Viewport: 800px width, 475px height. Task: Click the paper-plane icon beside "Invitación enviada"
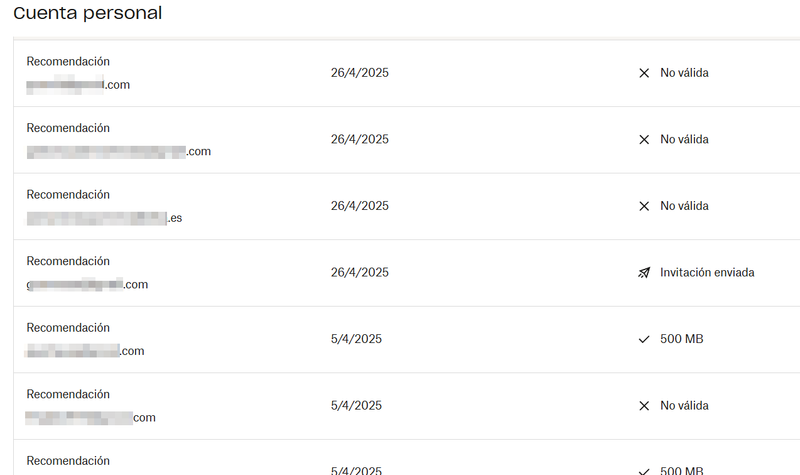644,272
